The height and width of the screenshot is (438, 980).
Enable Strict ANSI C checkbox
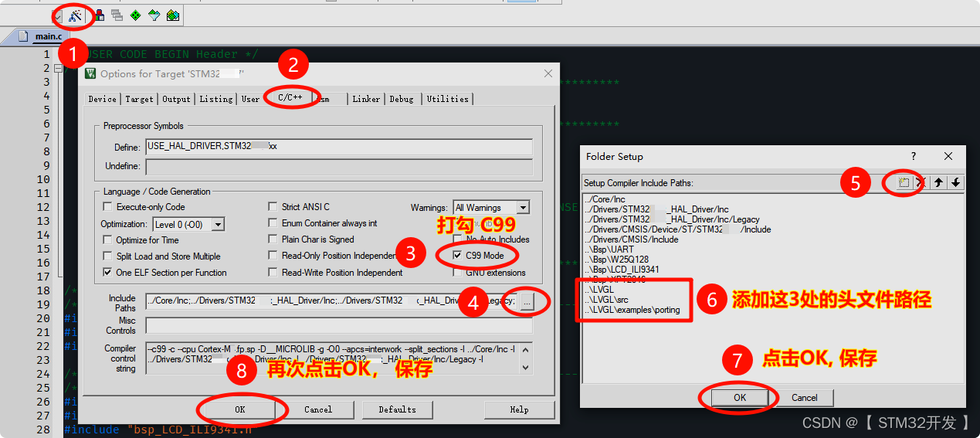(273, 207)
